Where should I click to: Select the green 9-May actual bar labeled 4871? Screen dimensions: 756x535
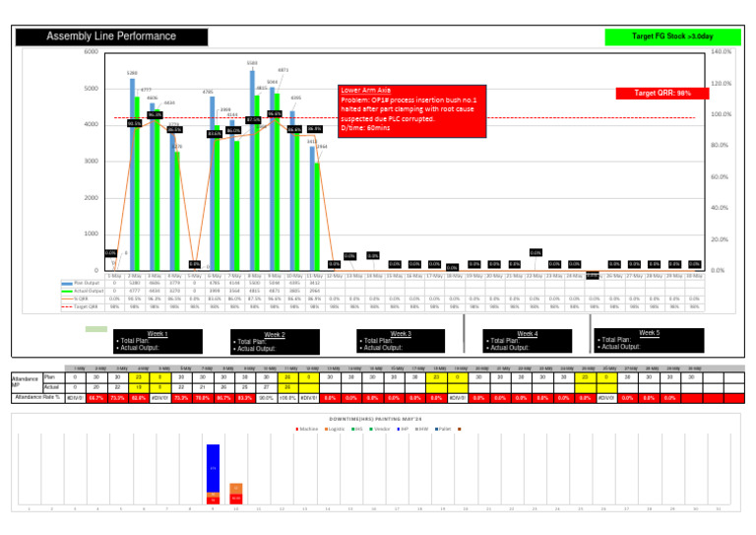click(x=278, y=182)
